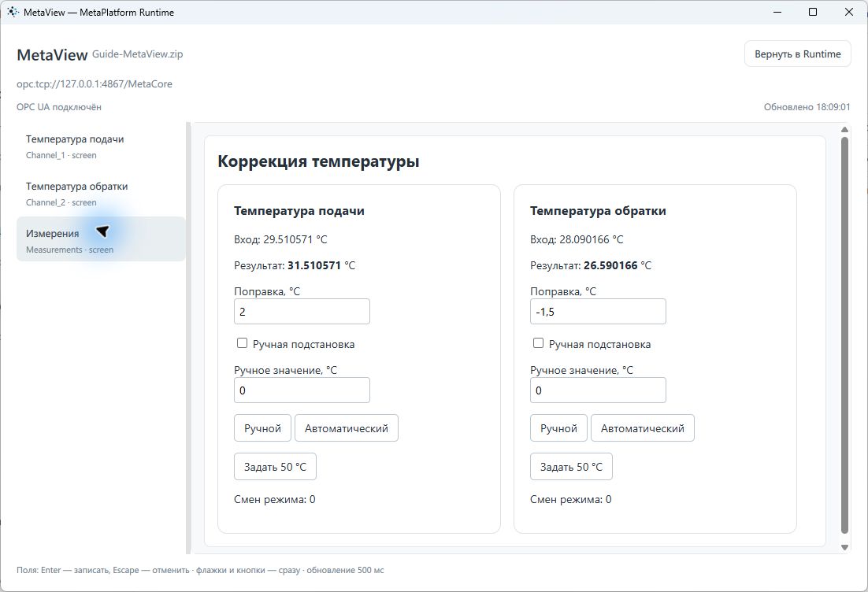Close the MetaView window
Image resolution: width=868 pixels, height=592 pixels.
(848, 12)
